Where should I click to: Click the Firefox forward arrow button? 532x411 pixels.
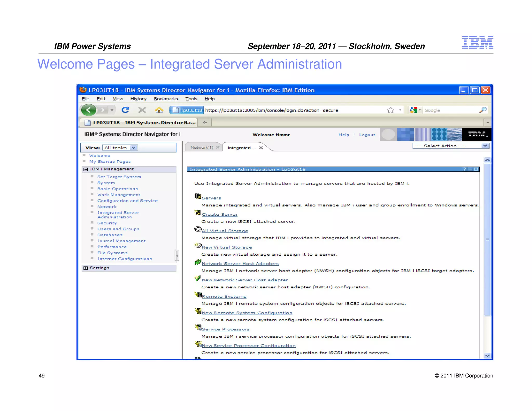click(x=103, y=110)
